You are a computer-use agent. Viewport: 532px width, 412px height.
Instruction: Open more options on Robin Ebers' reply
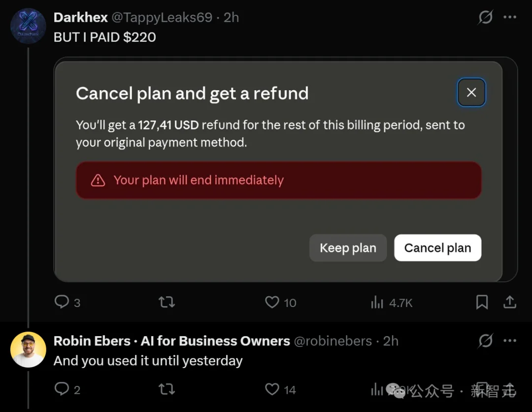pos(510,341)
